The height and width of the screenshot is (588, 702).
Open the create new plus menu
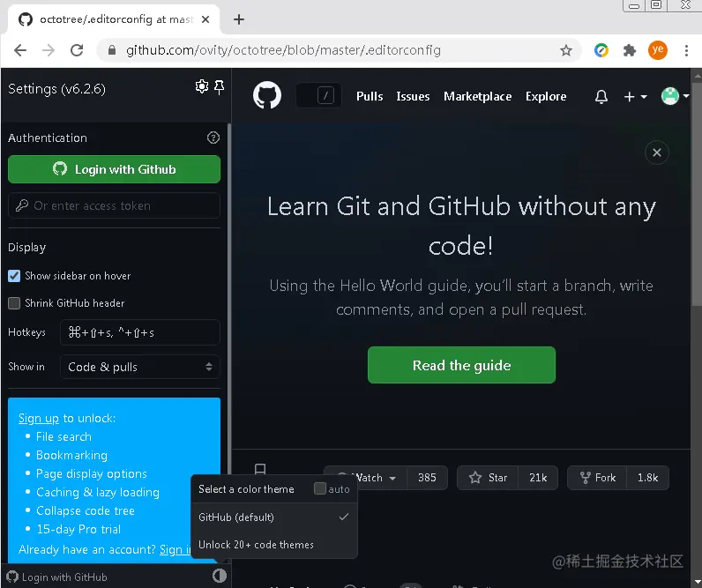click(635, 96)
